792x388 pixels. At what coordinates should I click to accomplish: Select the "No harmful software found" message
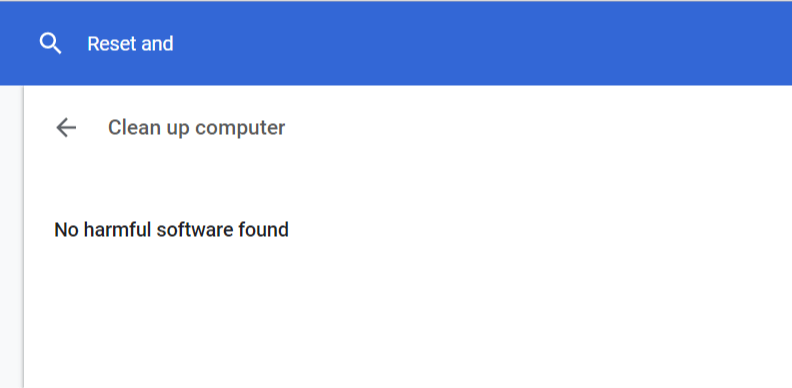171,230
